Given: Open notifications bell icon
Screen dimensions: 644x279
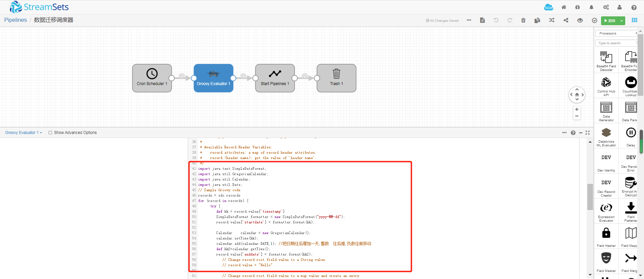Looking at the screenshot, I should tap(591, 7).
